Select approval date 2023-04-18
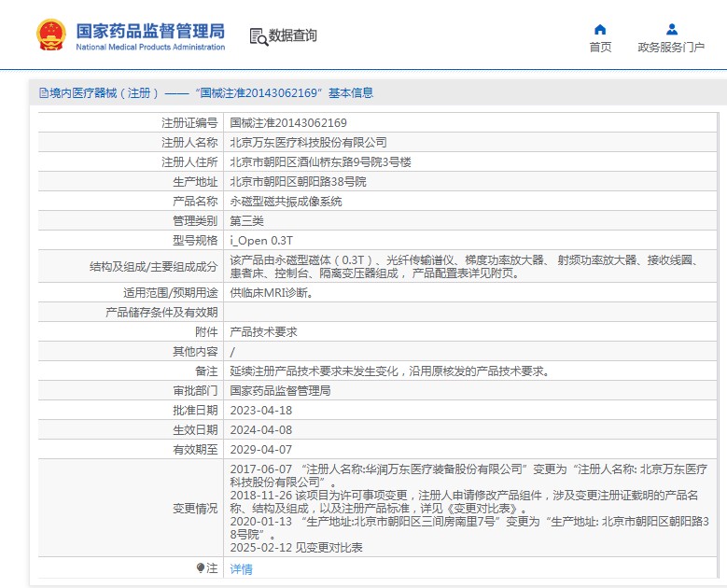The image size is (727, 588). click(261, 411)
